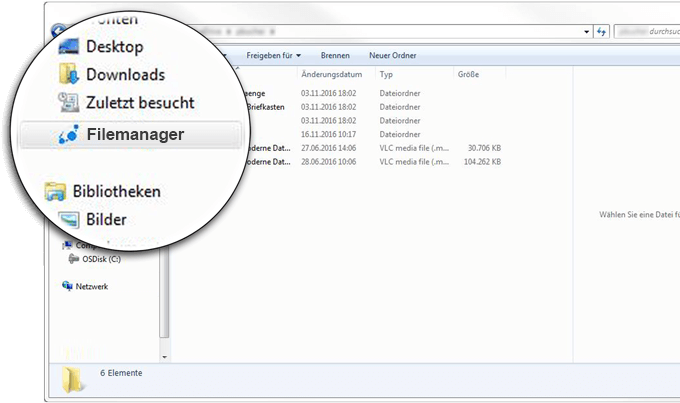The height and width of the screenshot is (403, 680).
Task: Click the OSDisk drive icon
Action: tap(73, 259)
